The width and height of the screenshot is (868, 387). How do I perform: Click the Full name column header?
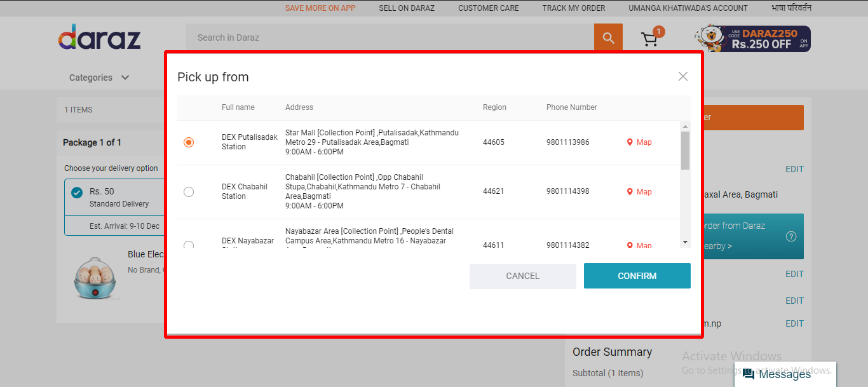(238, 107)
